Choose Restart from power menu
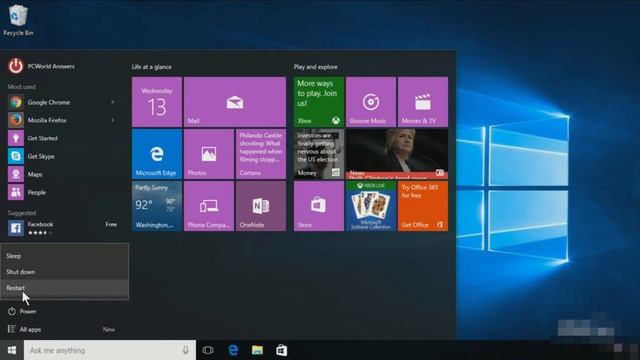This screenshot has width=640, height=360. 64,288
